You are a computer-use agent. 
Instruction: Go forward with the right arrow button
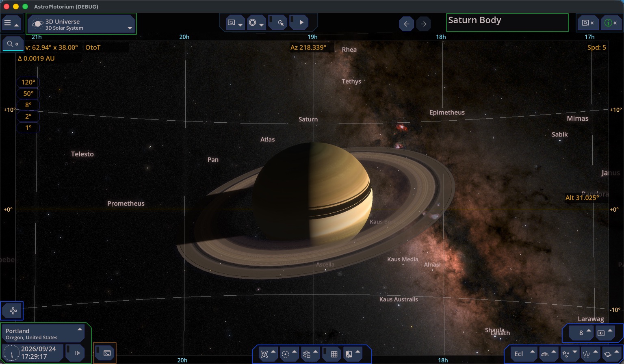tap(423, 24)
